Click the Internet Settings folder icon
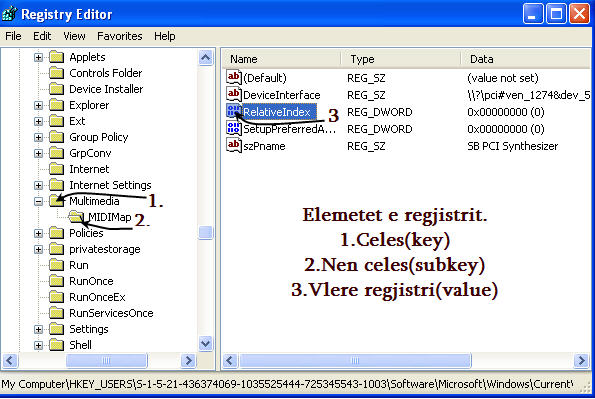 [57, 185]
